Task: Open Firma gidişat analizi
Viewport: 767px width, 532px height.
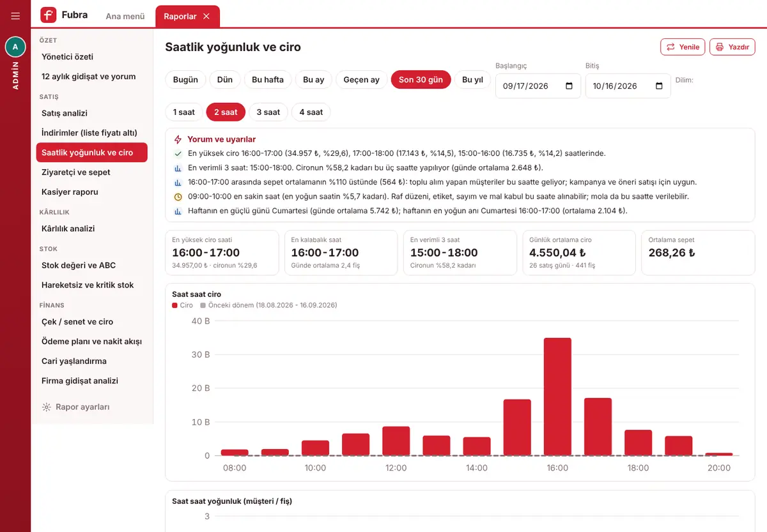Action: point(91,381)
